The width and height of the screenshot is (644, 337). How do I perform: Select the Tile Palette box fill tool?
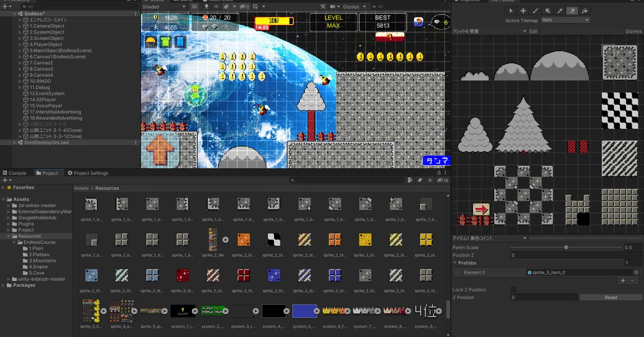pos(548,10)
